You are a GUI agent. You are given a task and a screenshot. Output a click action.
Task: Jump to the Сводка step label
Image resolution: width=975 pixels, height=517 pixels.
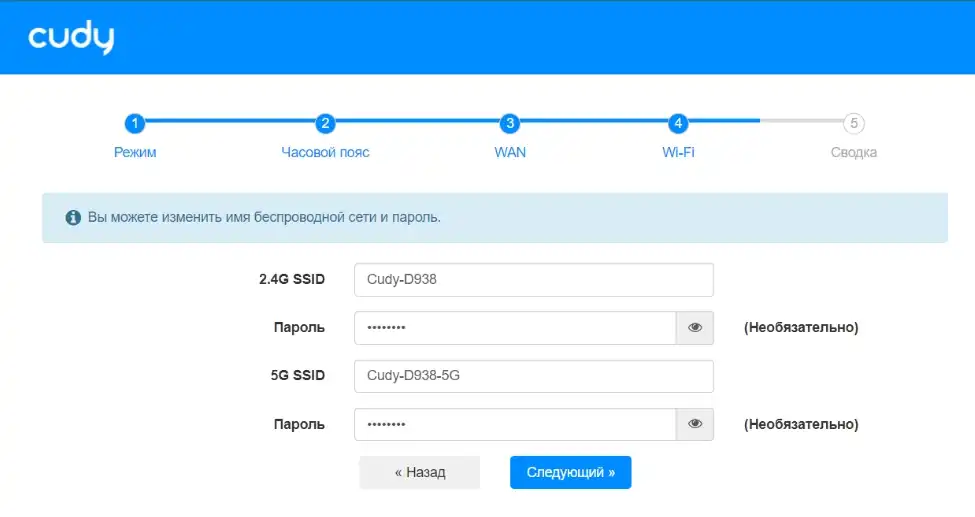pos(853,153)
